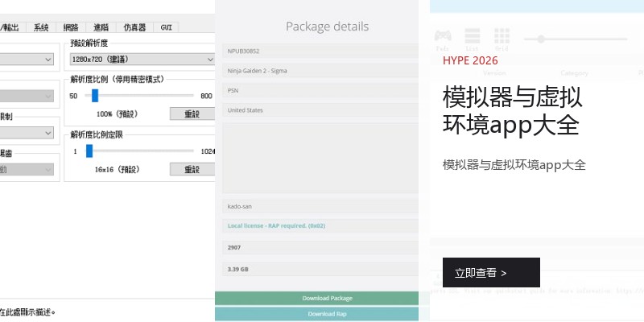Viewport: 644px width, 322px height.
Task: Switch to the 系統 tab
Action: (41, 27)
